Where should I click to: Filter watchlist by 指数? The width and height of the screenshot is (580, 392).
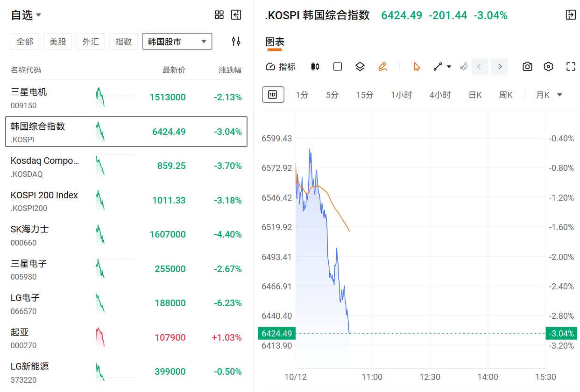point(124,42)
